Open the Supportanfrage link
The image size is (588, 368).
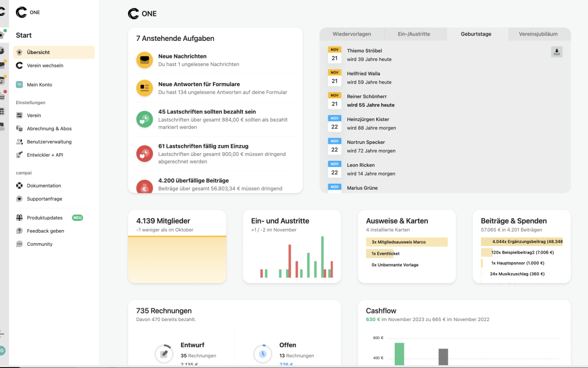[44, 199]
